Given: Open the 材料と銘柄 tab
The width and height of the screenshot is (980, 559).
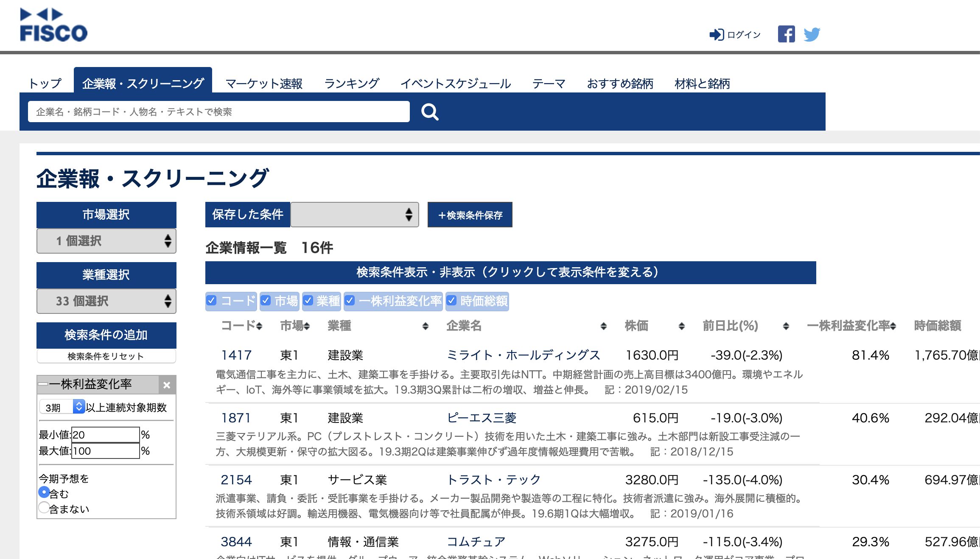Looking at the screenshot, I should (x=703, y=84).
